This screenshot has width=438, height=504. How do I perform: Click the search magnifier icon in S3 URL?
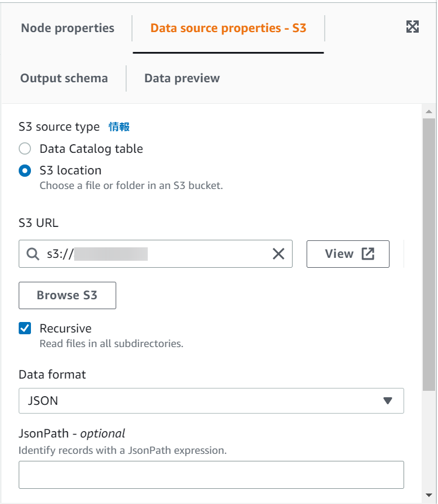click(x=32, y=254)
